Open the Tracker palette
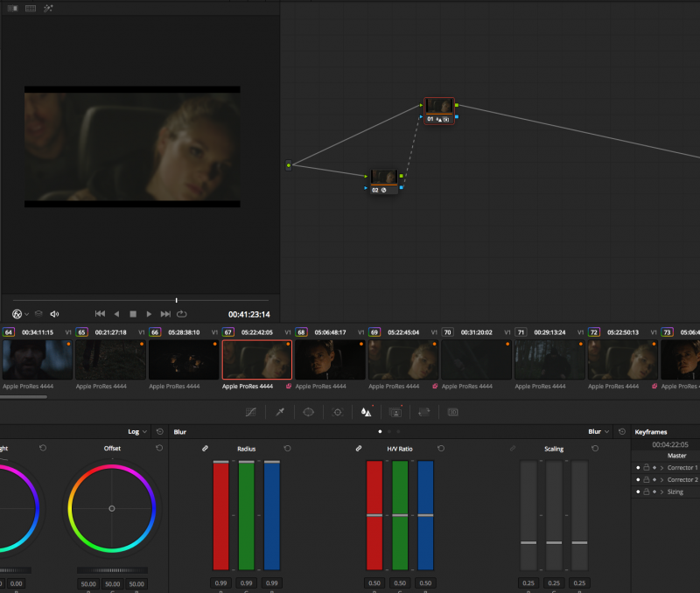 click(337, 411)
